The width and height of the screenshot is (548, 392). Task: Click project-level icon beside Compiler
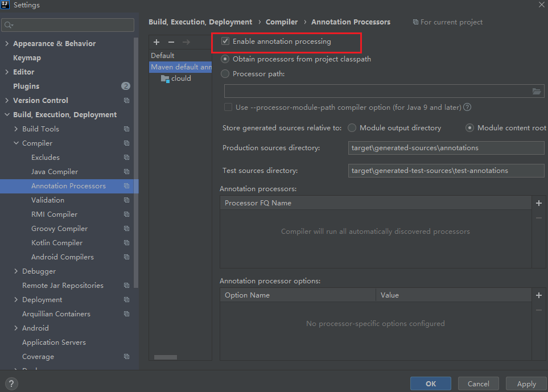[x=126, y=143]
